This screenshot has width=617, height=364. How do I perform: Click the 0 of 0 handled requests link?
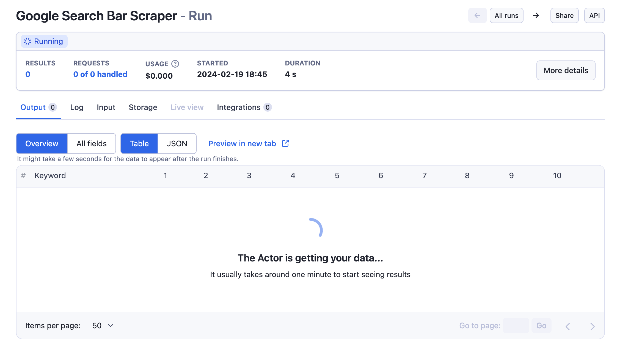pos(100,74)
